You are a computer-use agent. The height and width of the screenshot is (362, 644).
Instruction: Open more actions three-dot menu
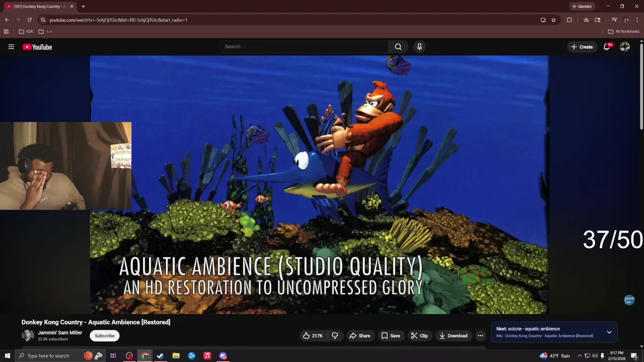480,336
